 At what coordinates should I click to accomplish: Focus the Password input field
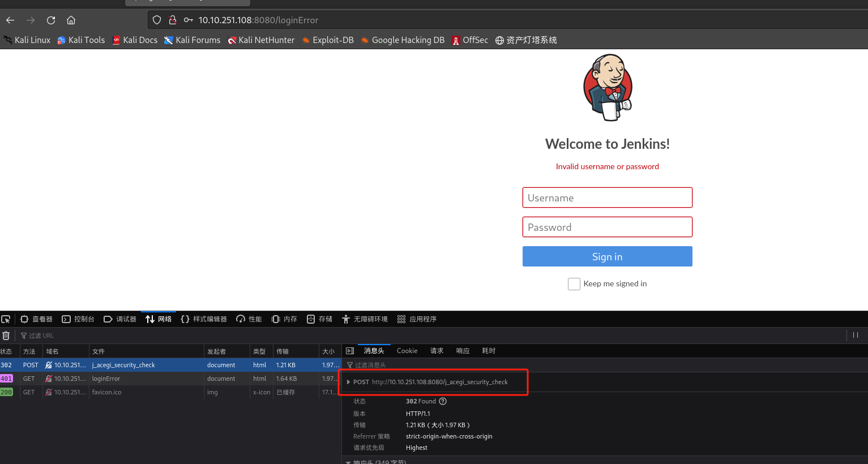pos(608,227)
